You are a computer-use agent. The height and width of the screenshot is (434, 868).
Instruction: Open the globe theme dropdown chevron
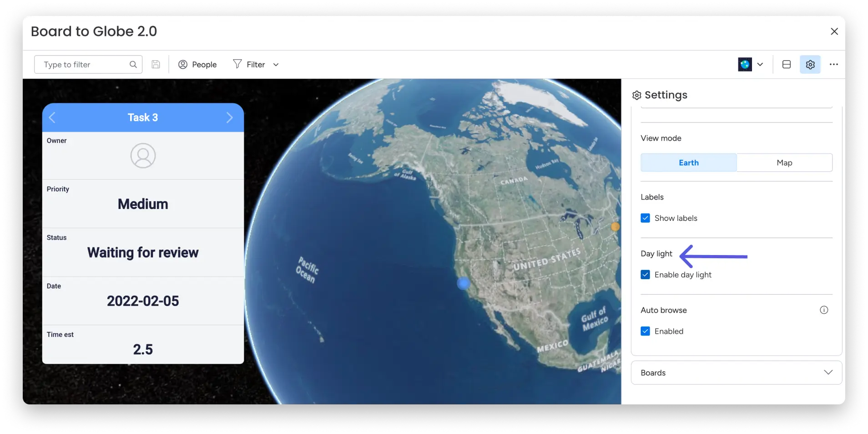(760, 65)
